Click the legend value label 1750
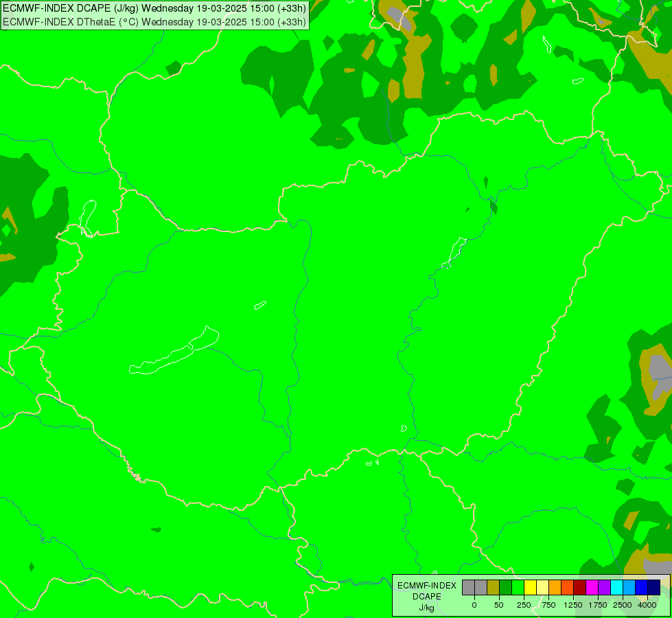 point(598,605)
